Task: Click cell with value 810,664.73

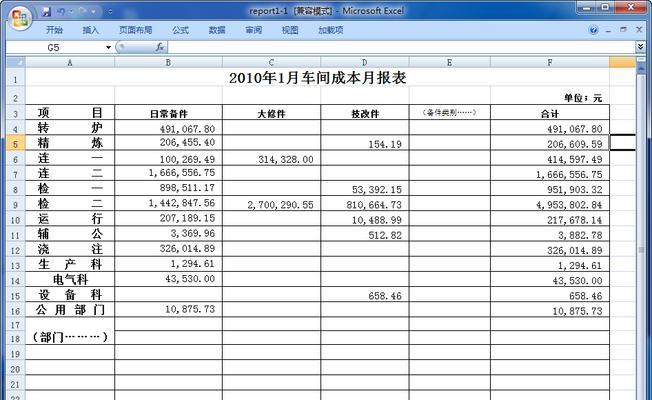Action: 365,204
